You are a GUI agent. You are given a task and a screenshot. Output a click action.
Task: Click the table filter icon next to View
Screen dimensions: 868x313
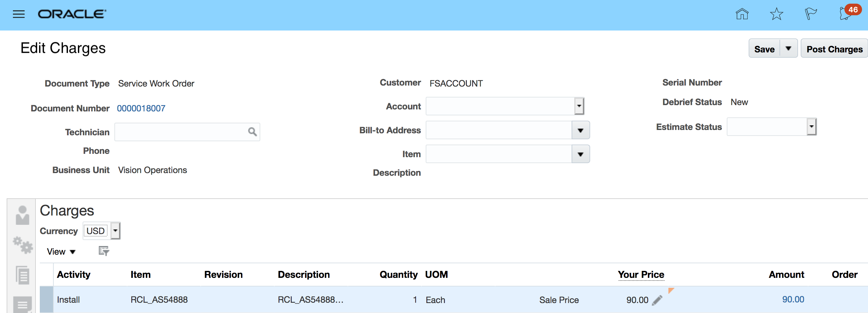point(103,251)
